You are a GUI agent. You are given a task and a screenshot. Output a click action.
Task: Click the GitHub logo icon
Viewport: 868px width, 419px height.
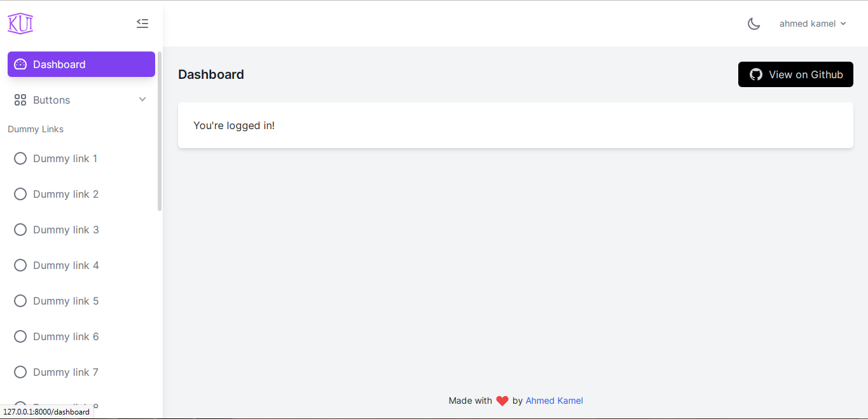pyautogui.click(x=756, y=74)
